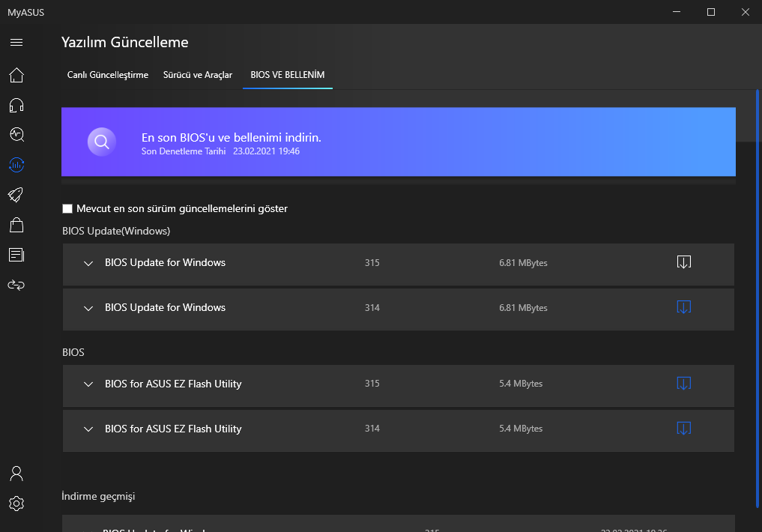Expand BIOS for ASUS EZ Flash Utility 315
Viewport: 762px width, 532px height.
(x=88, y=384)
